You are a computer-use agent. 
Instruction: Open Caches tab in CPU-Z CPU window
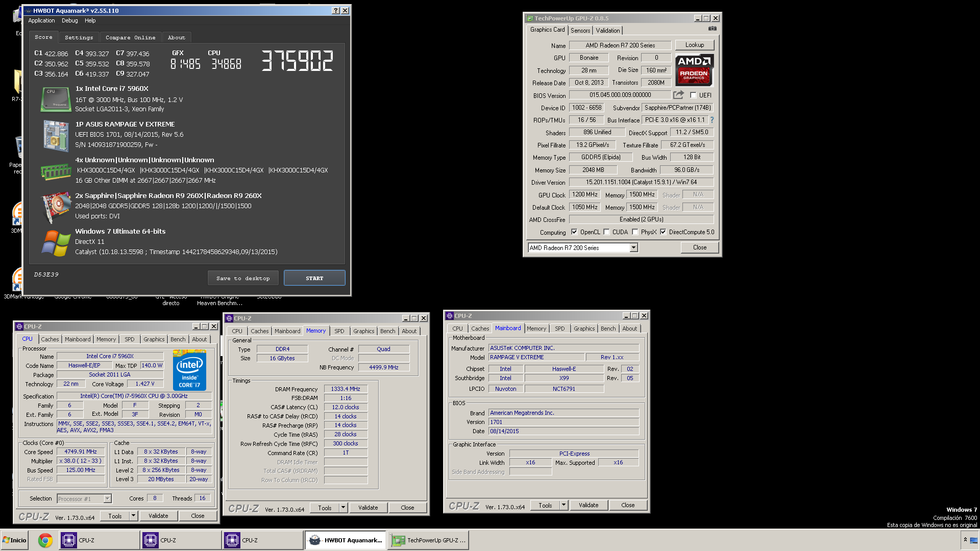click(x=50, y=339)
